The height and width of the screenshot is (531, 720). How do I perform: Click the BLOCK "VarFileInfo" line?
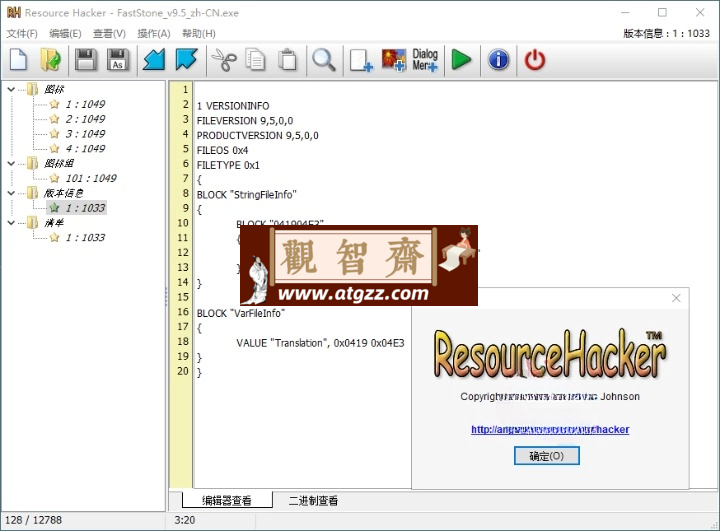click(x=241, y=313)
